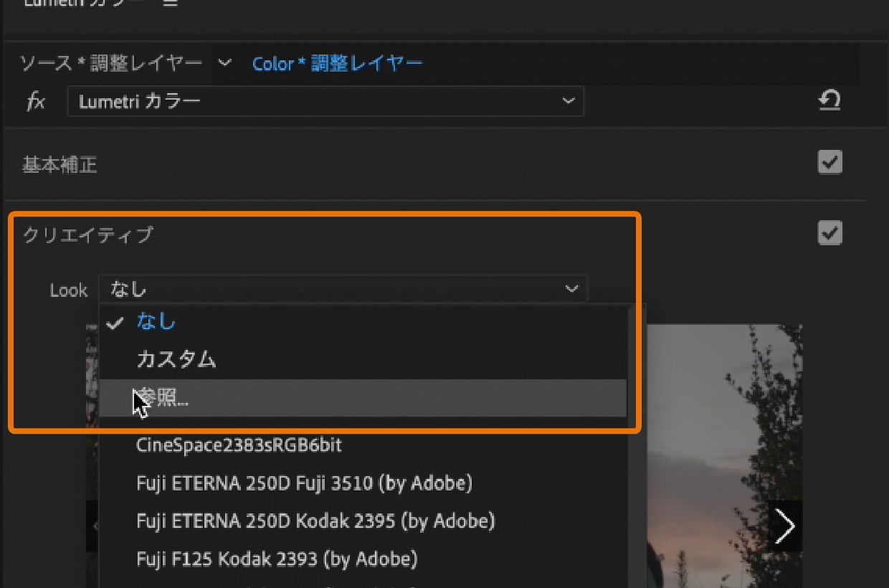This screenshot has width=889, height=588.
Task: Reset the Lumetri Color effect
Action: pyautogui.click(x=829, y=100)
